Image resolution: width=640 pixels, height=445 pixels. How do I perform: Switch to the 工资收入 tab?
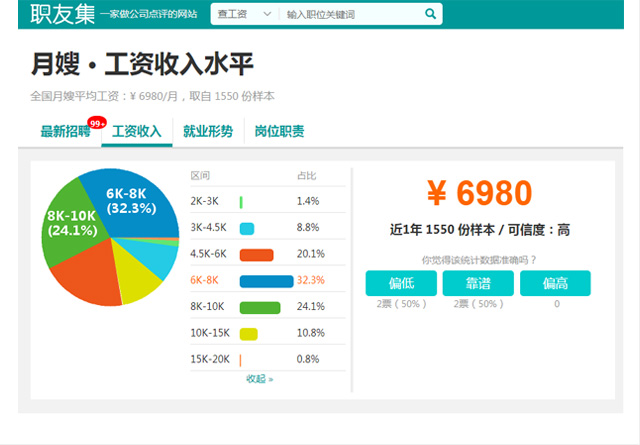pyautogui.click(x=137, y=132)
